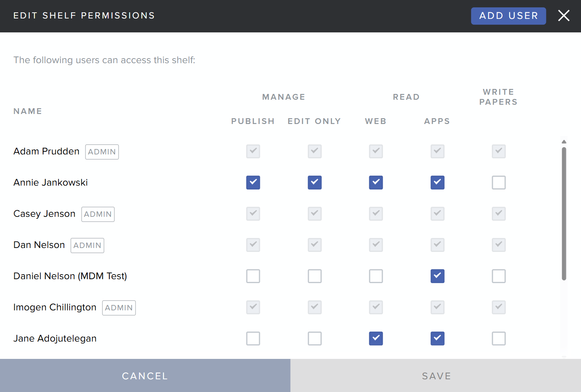The height and width of the screenshot is (392, 581).
Task: Save the shelf permissions
Action: tap(436, 375)
